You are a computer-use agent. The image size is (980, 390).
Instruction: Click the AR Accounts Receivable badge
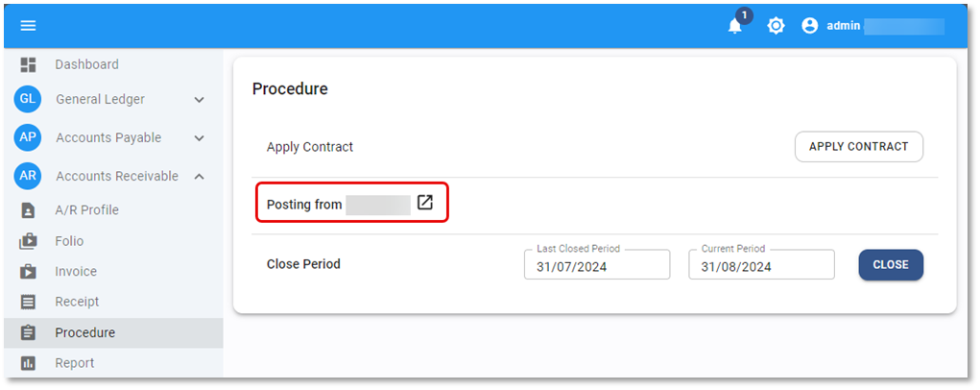[x=28, y=176]
